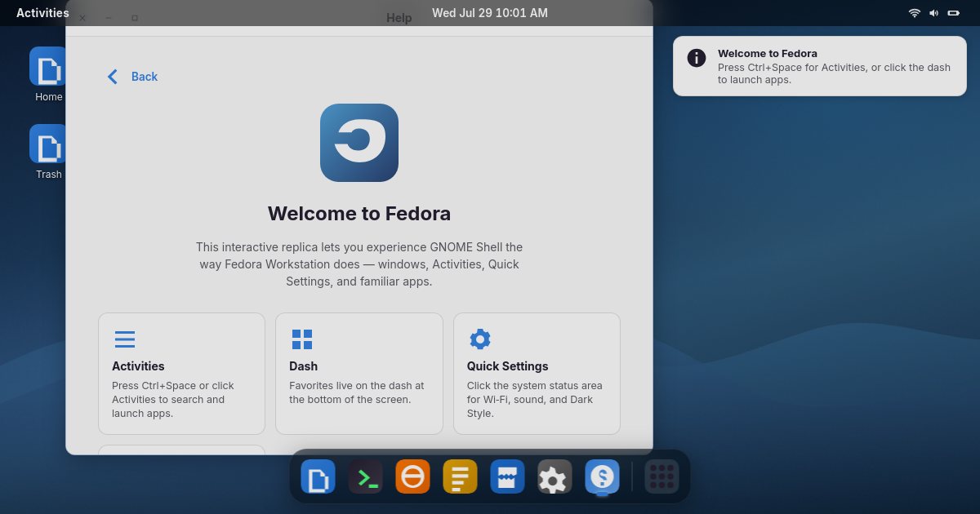This screenshot has height=514, width=980.
Task: Open Settings gear in the dock
Action: pos(555,476)
